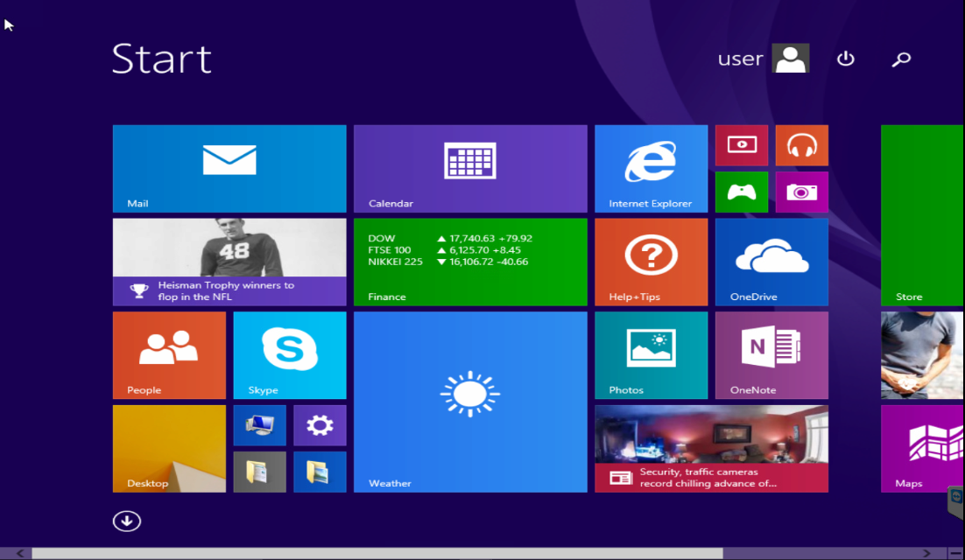This screenshot has height=560, width=965.
Task: Click the user name text
Action: 740,59
